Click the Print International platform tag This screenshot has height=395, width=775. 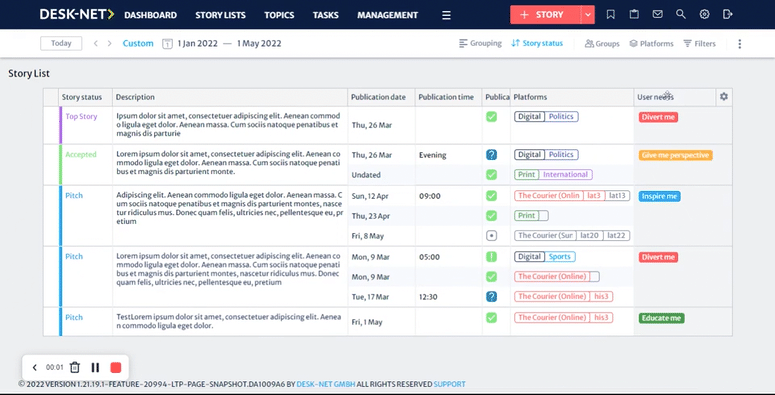click(x=553, y=175)
